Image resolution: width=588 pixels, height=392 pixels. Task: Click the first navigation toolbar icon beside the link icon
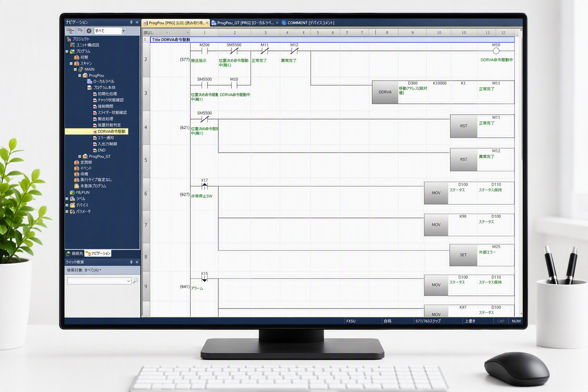[70, 31]
